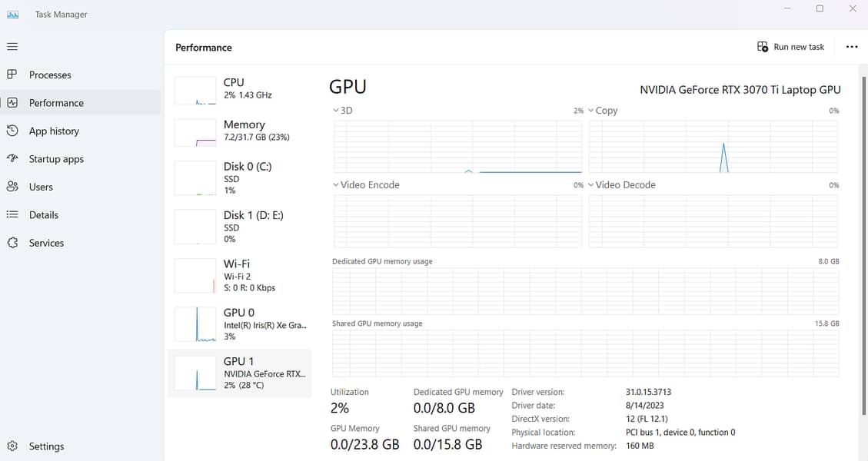
Task: Switch to the Performance tab
Action: 56,103
